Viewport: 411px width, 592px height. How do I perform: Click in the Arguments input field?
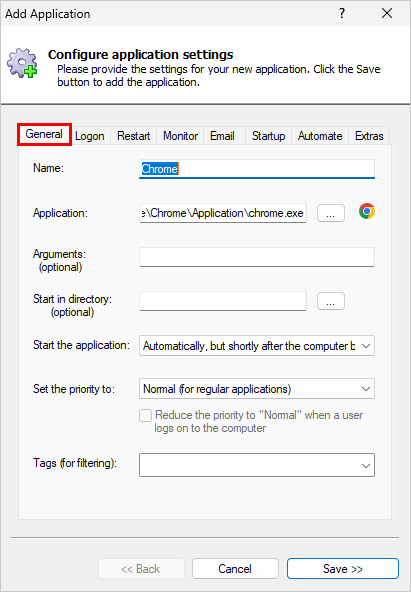[257, 257]
